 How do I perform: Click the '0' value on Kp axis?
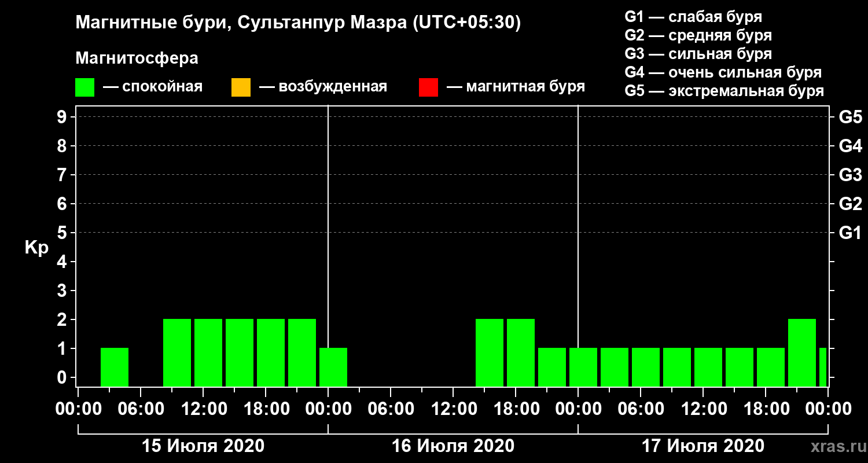click(x=63, y=377)
